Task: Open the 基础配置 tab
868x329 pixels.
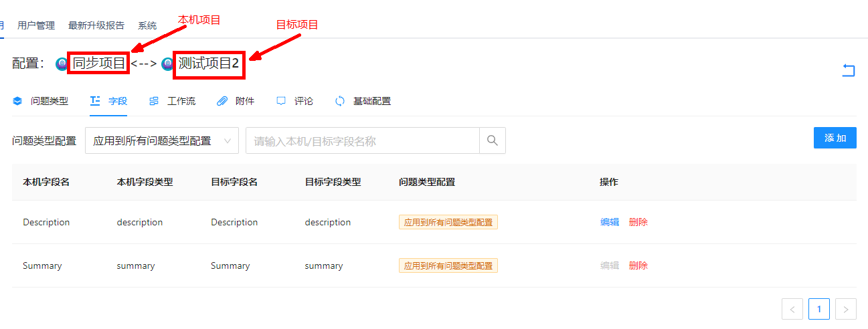Action: click(x=363, y=102)
